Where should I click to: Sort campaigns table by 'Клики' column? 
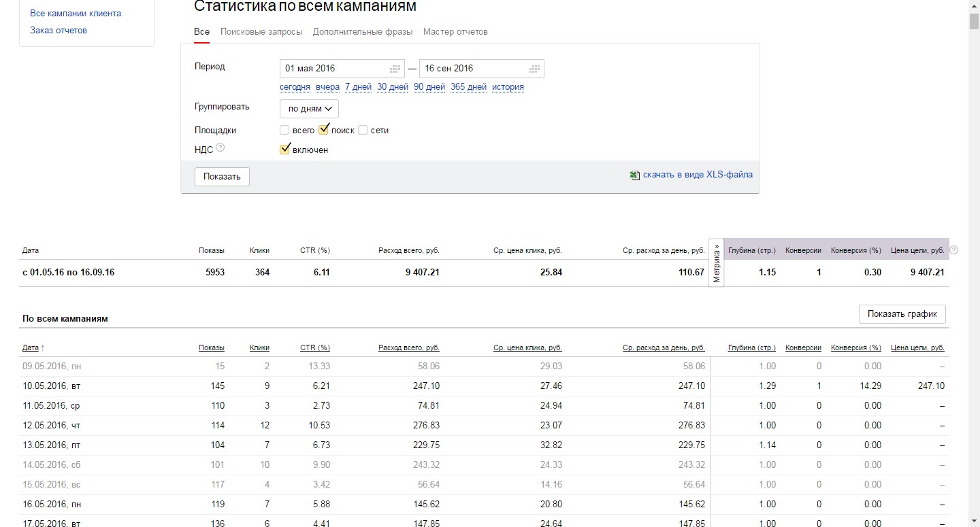coord(259,347)
